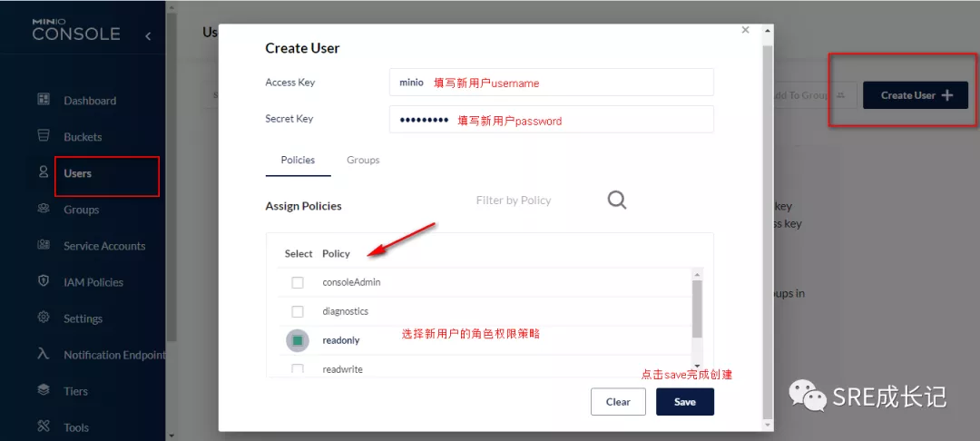Click the Users person icon
Viewport: 980px width, 441px height.
point(44,172)
